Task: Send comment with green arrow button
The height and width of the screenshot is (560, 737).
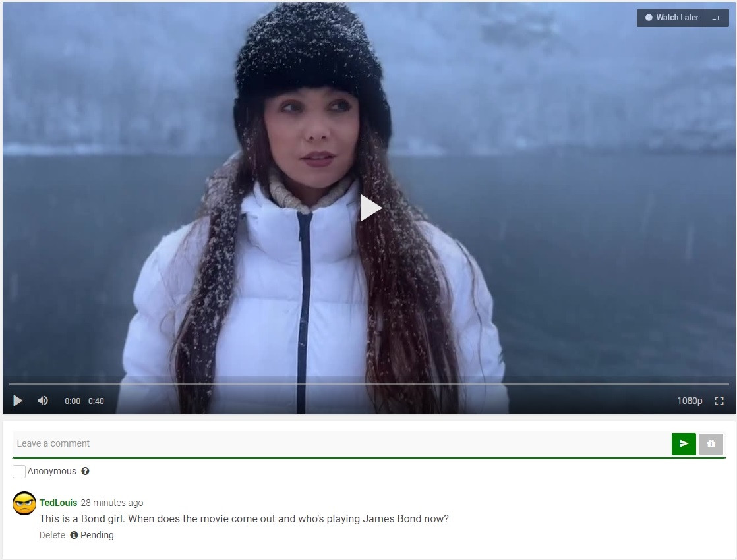Action: pos(684,443)
